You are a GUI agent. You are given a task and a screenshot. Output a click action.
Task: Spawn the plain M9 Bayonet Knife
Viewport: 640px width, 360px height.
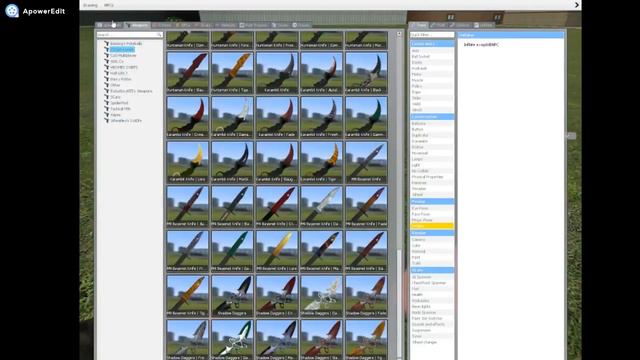coord(366,162)
